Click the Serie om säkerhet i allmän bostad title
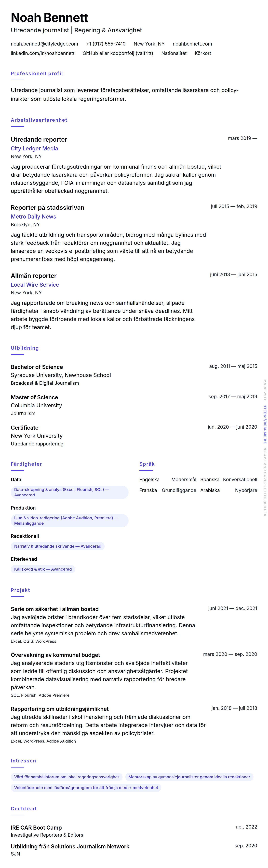Image resolution: width=268 pixels, height=868 pixels. 55,609
